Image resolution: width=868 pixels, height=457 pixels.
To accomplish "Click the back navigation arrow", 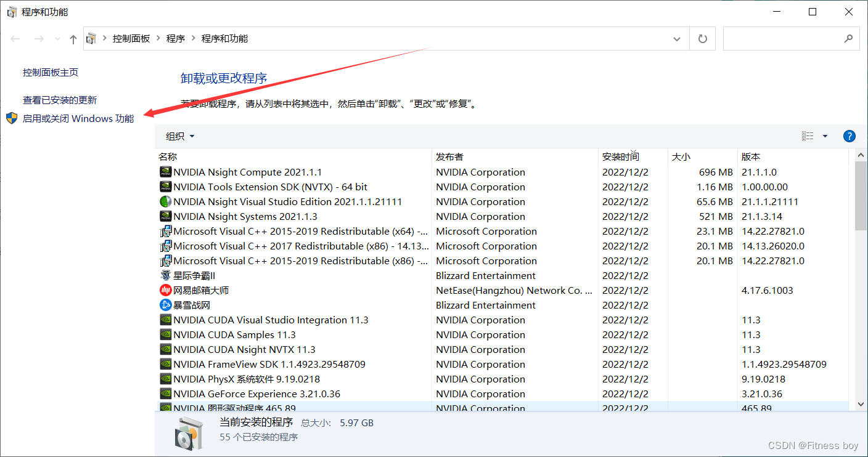I will point(15,39).
